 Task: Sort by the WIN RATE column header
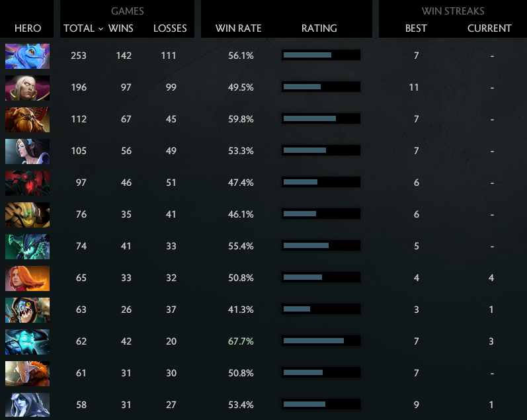coord(239,28)
